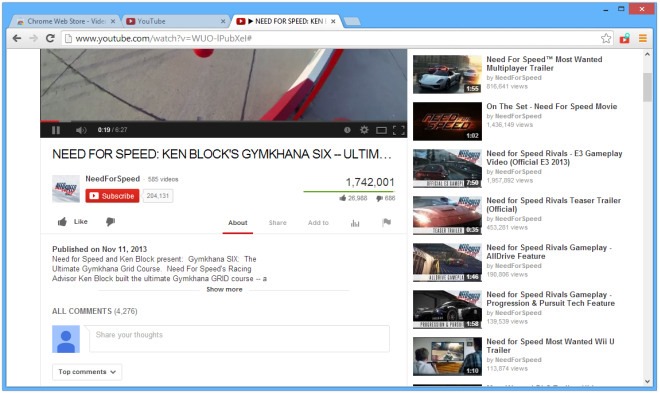Bookmark this page with the star icon

click(606, 38)
